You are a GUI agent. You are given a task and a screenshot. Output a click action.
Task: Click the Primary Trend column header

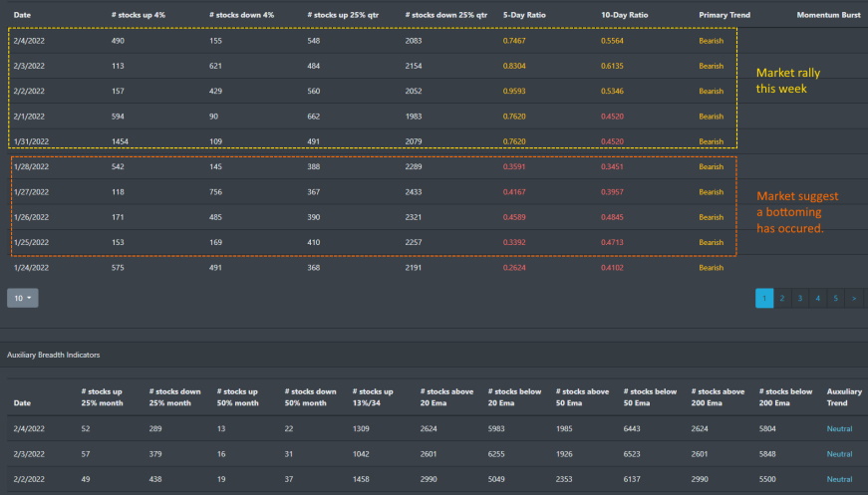tap(724, 15)
